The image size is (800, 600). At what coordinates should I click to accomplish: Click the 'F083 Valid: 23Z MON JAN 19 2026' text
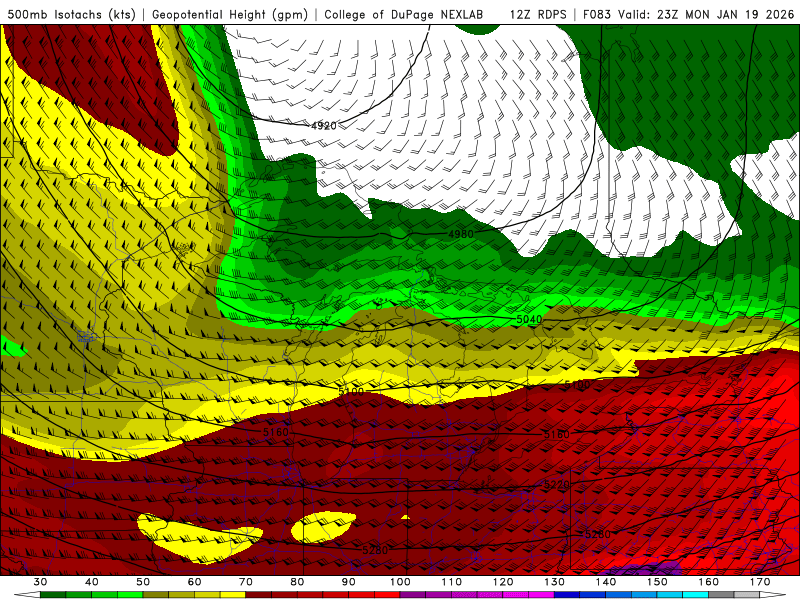click(688, 14)
